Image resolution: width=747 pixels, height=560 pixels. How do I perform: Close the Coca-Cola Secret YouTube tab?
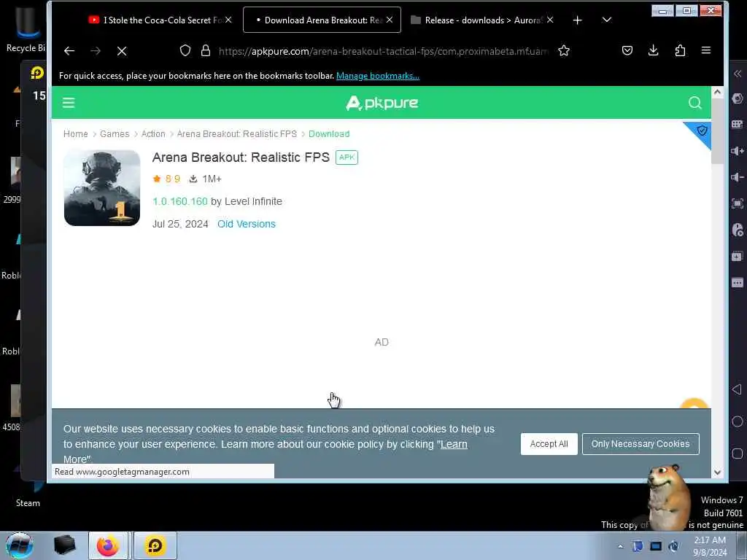(228, 20)
